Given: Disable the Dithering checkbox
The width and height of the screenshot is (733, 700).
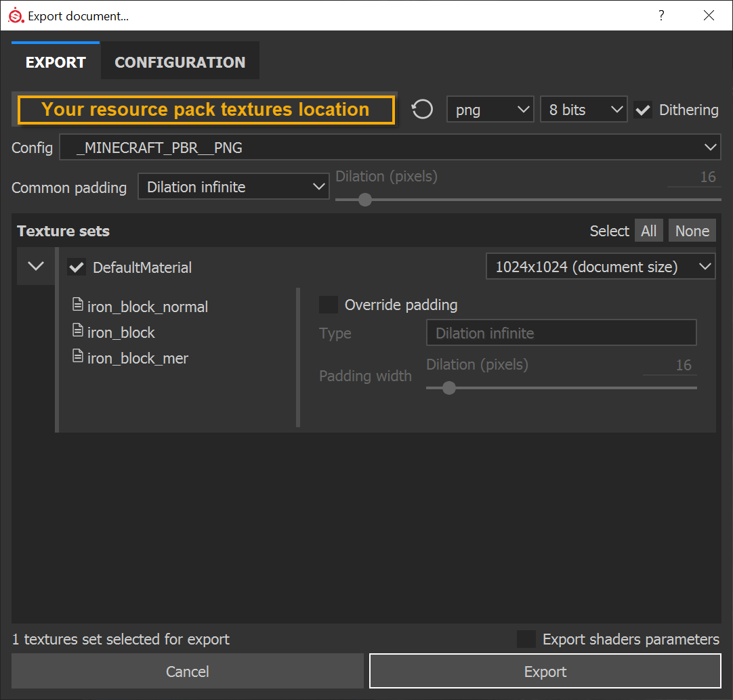Looking at the screenshot, I should (x=643, y=110).
